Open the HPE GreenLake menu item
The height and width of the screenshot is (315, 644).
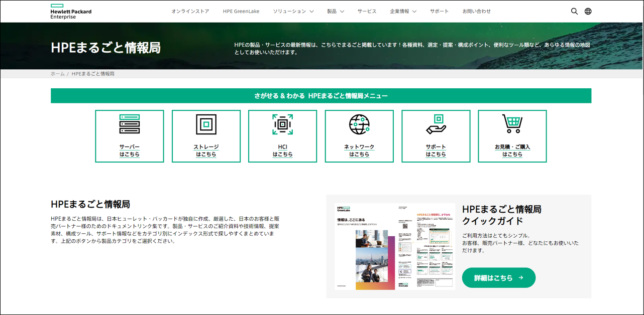pos(241,11)
